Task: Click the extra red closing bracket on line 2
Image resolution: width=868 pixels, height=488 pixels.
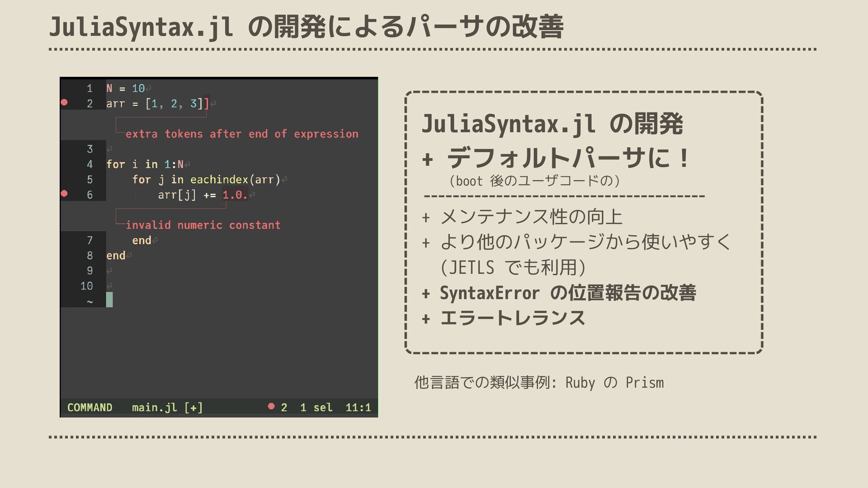Action: (207, 103)
